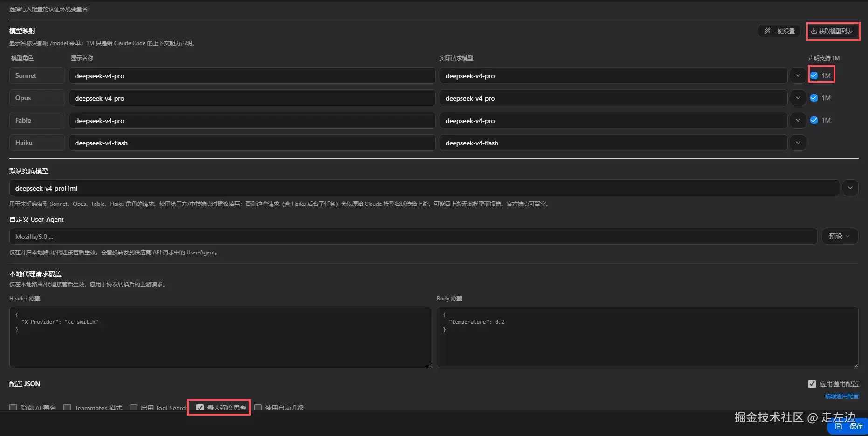Screen dimensions: 868x436
Task: Click the Opus actual request model field
Action: [x=613, y=98]
